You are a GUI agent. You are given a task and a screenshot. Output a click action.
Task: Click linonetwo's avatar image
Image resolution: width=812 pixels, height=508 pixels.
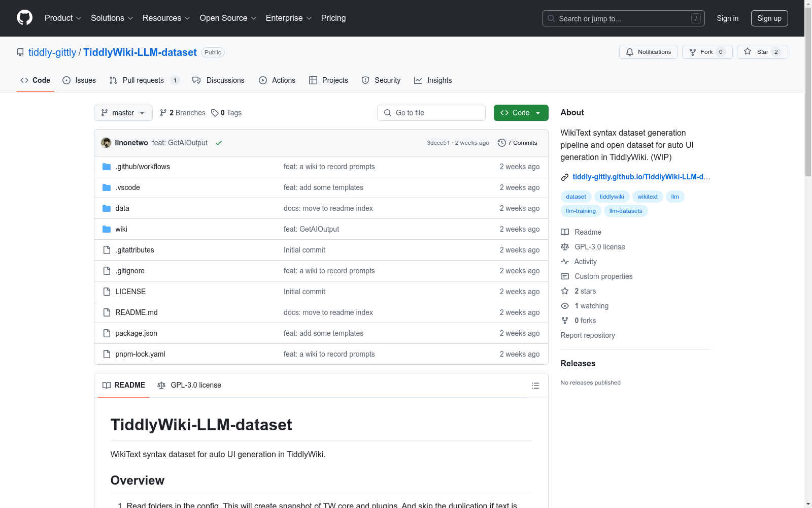point(106,143)
